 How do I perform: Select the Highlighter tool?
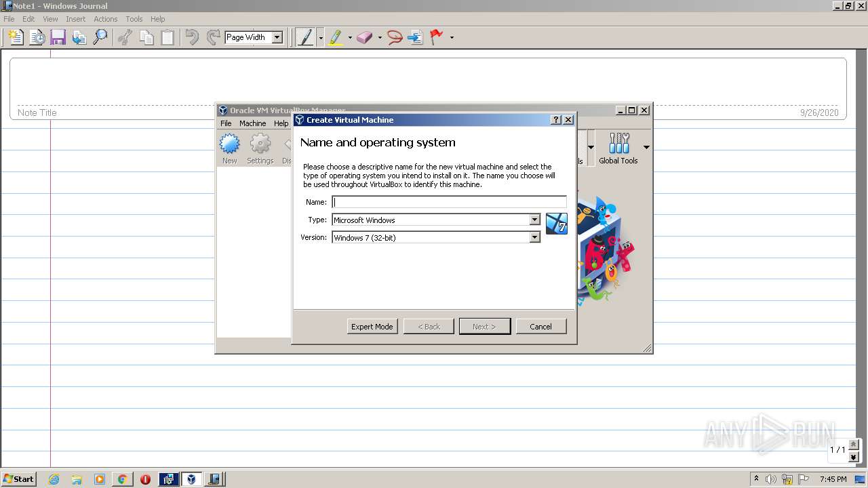pyautogui.click(x=336, y=37)
